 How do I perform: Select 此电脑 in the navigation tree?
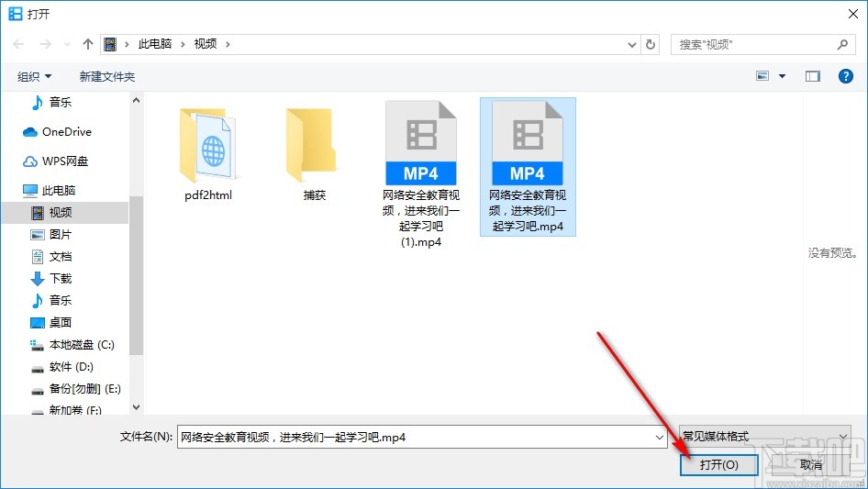click(49, 191)
